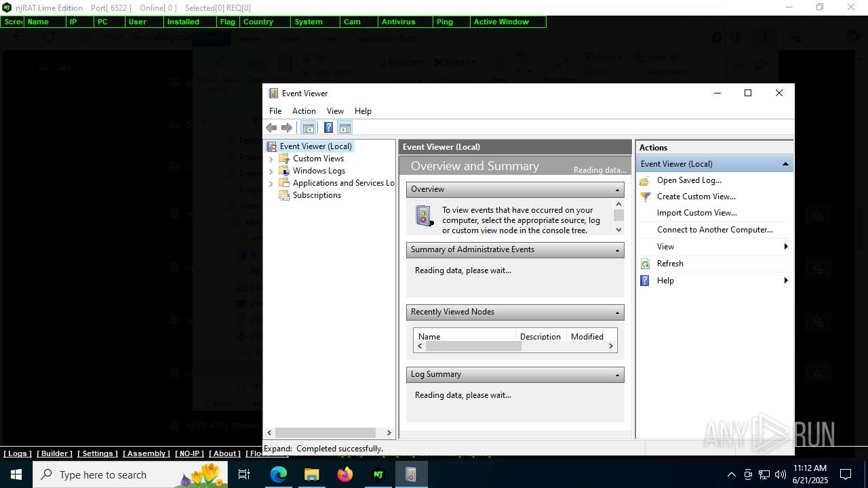The height and width of the screenshot is (488, 868).
Task: Collapse the Overview section
Action: pyautogui.click(x=618, y=190)
